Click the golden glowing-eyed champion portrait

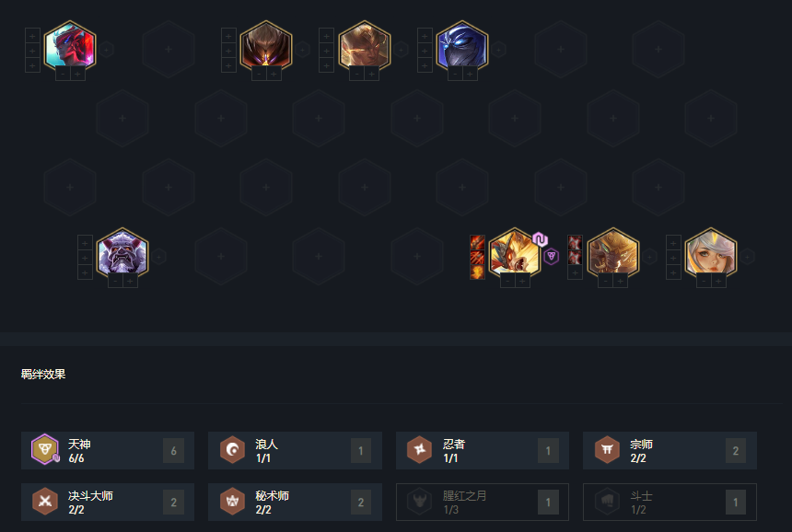point(364,45)
